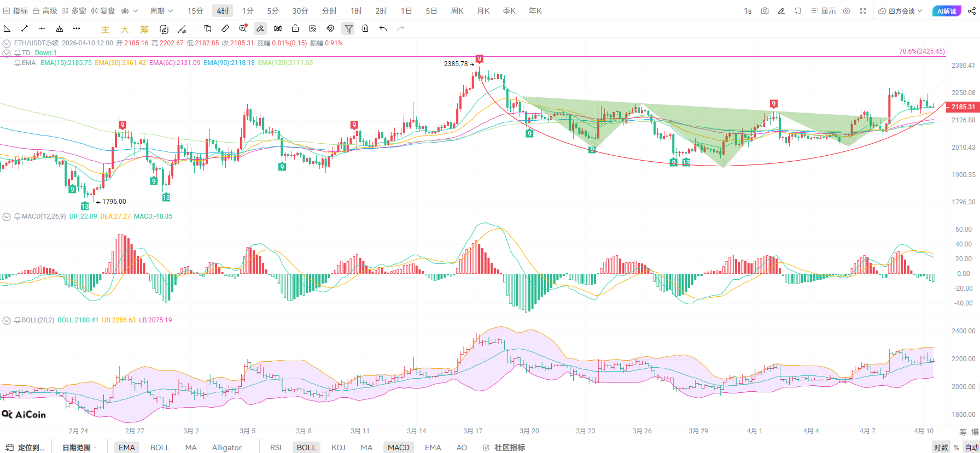Expand the 四方会谈 dropdown
This screenshot has width=980, height=453.
pos(900,11)
